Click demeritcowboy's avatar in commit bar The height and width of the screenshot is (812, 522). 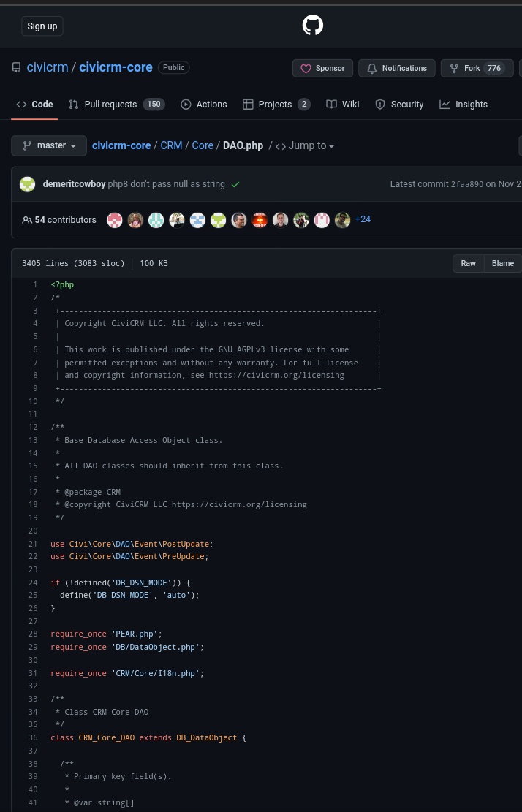click(28, 184)
